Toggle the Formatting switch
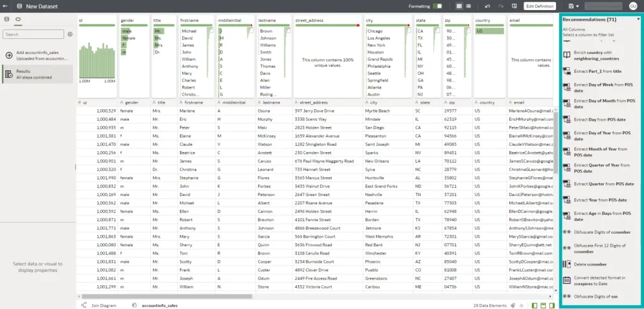This screenshot has width=644, height=309. [438, 6]
